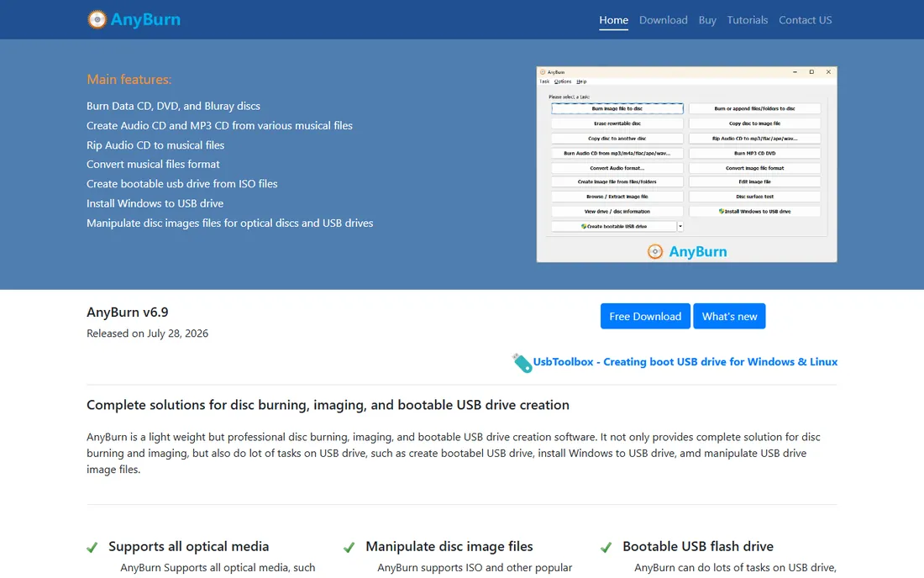924x578 pixels.
Task: Click 'View drive / disc information' in app screenshot
Action: coord(617,212)
